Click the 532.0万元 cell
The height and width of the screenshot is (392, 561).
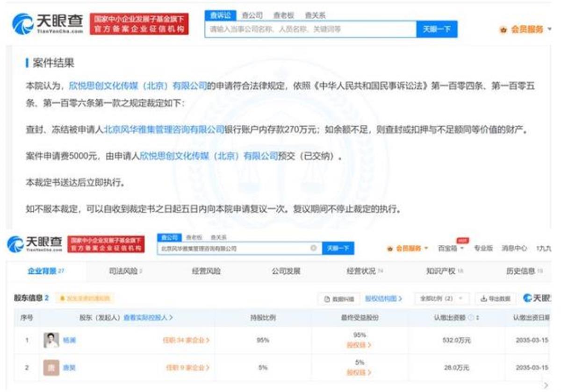tap(456, 340)
